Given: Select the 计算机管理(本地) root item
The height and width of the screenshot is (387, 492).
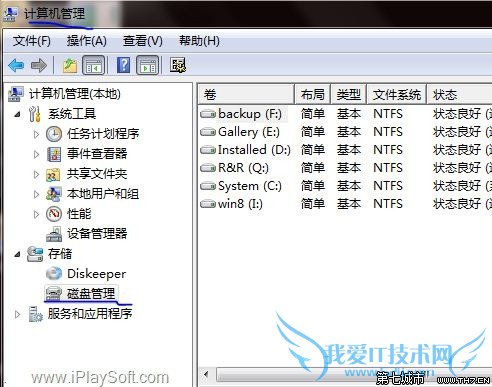Looking at the screenshot, I should click(74, 94).
